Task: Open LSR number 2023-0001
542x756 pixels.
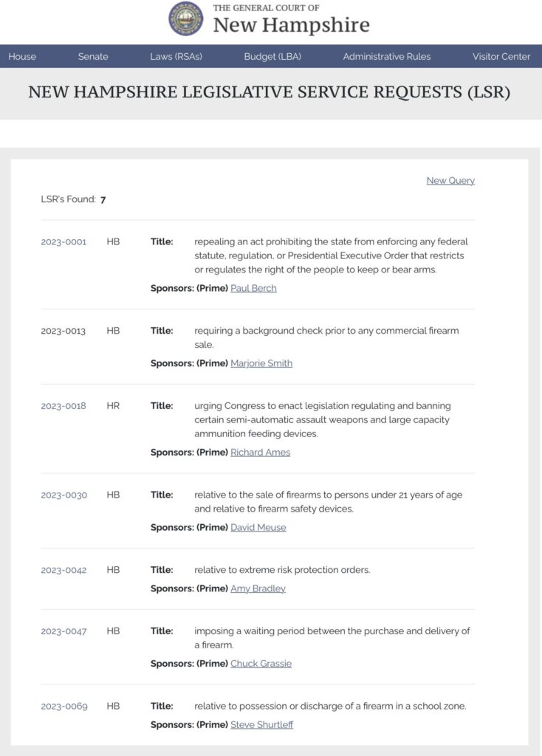Action: point(64,241)
